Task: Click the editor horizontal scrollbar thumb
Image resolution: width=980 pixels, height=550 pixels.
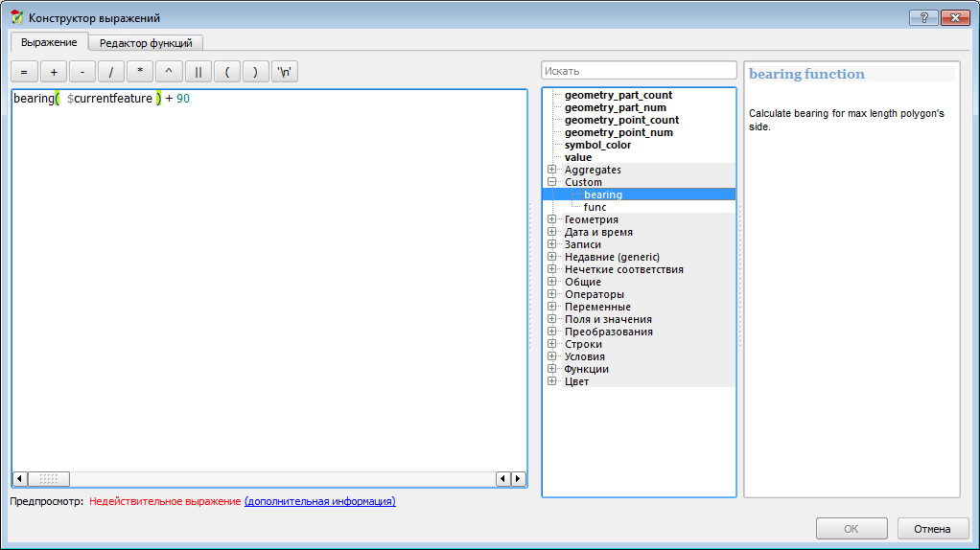Action: pos(49,479)
